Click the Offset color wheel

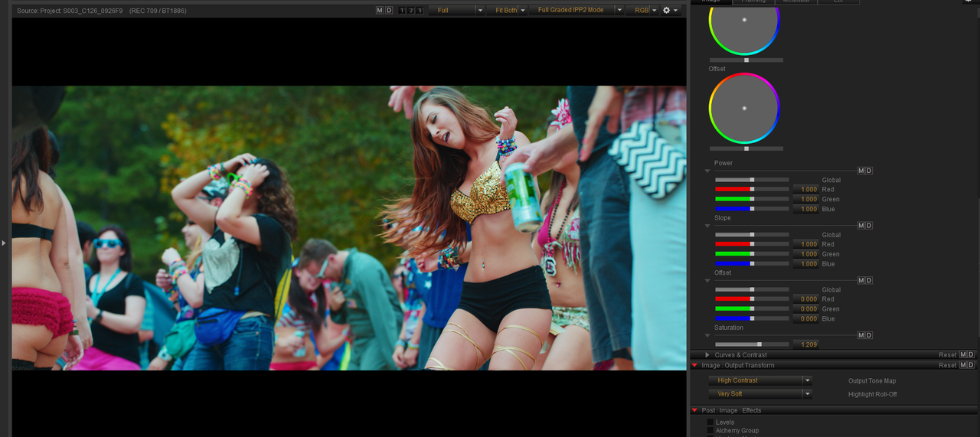(744, 108)
